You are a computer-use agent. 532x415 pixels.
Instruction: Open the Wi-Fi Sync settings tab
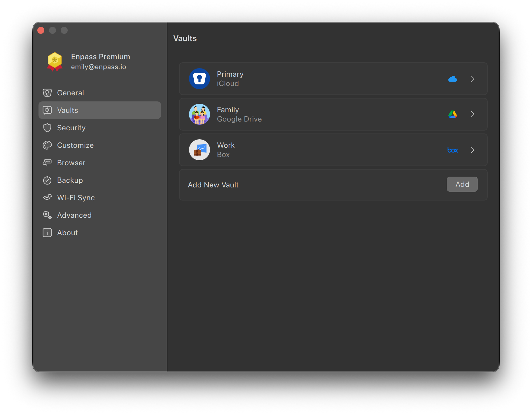[x=100, y=198]
